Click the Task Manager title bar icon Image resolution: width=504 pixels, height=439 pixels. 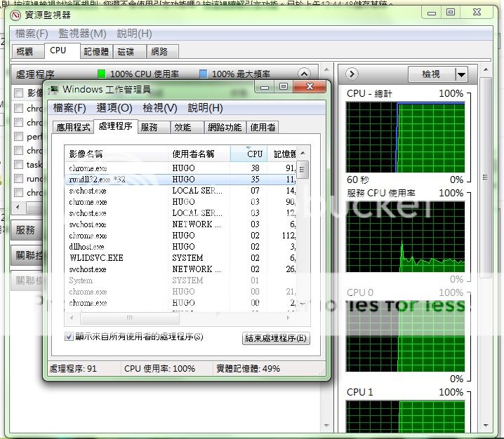53,90
